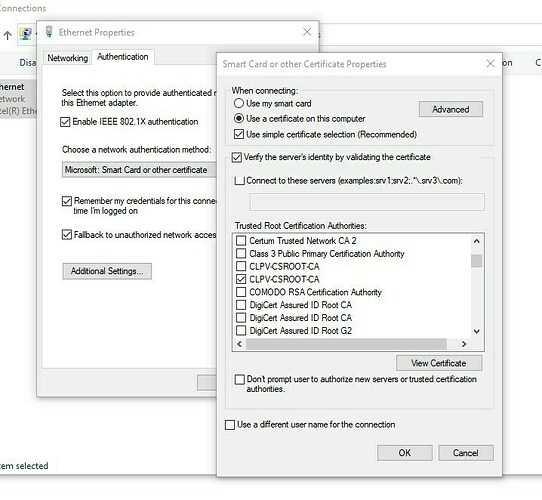Click the server names input field
The width and height of the screenshot is (542, 500).
click(367, 202)
